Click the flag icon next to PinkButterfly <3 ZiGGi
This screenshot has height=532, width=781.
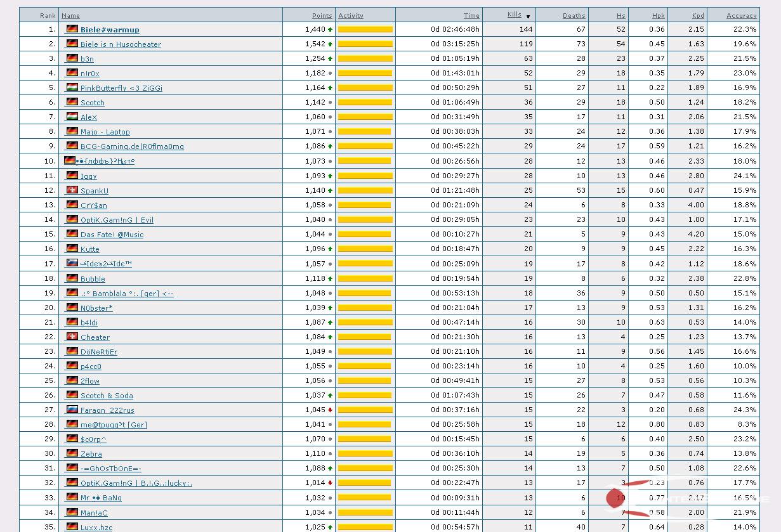coord(72,88)
